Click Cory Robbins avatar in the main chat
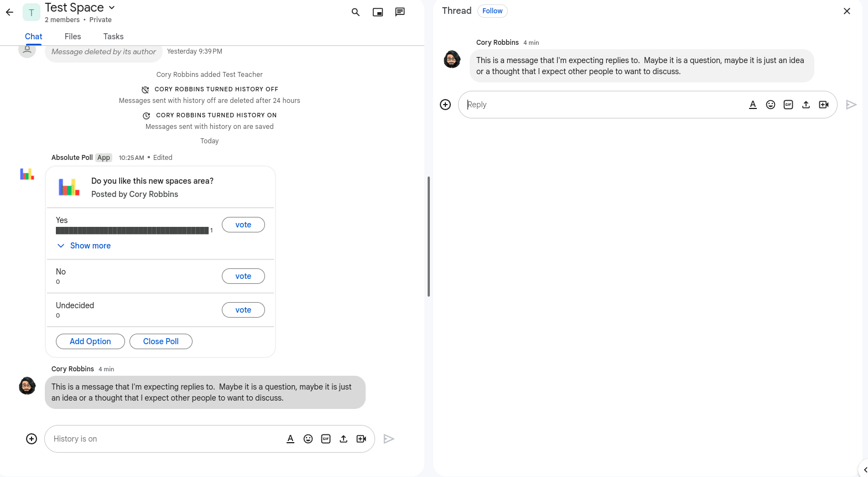 tap(27, 386)
